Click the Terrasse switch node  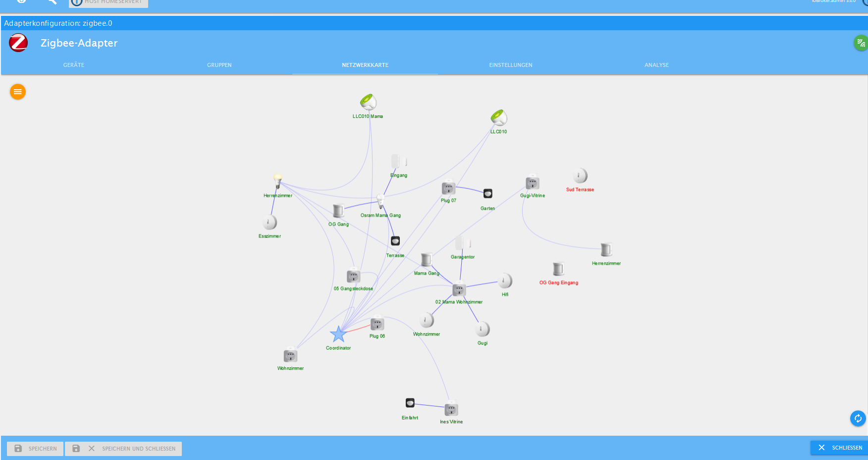[x=395, y=241]
